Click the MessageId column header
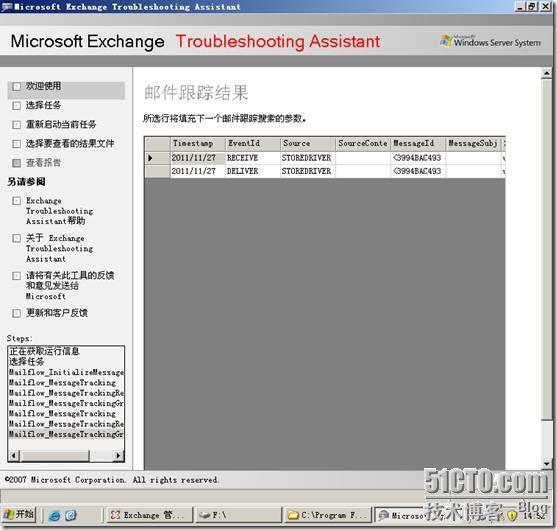This screenshot has height=530, width=557. point(418,144)
